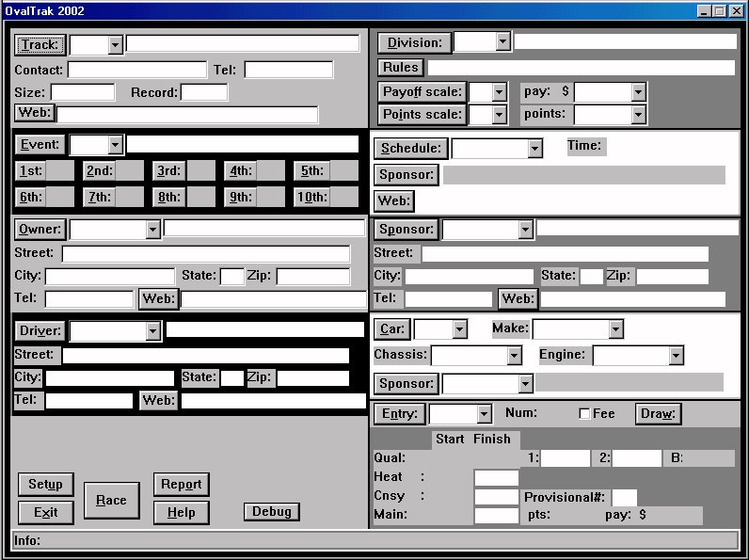Viewport: 749px width, 560px height.
Task: Open the Setup dialog button
Action: coord(45,485)
